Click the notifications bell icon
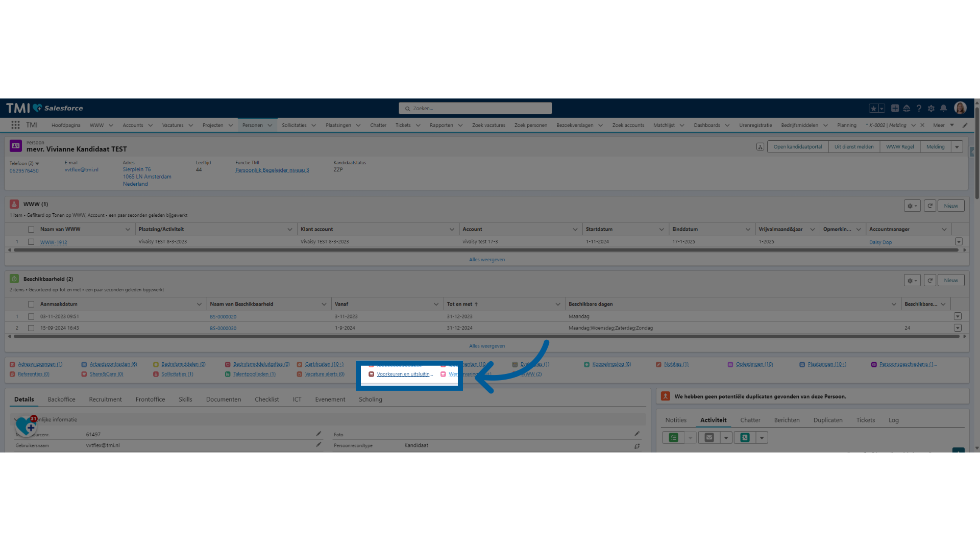The height and width of the screenshot is (551, 980). tap(943, 108)
